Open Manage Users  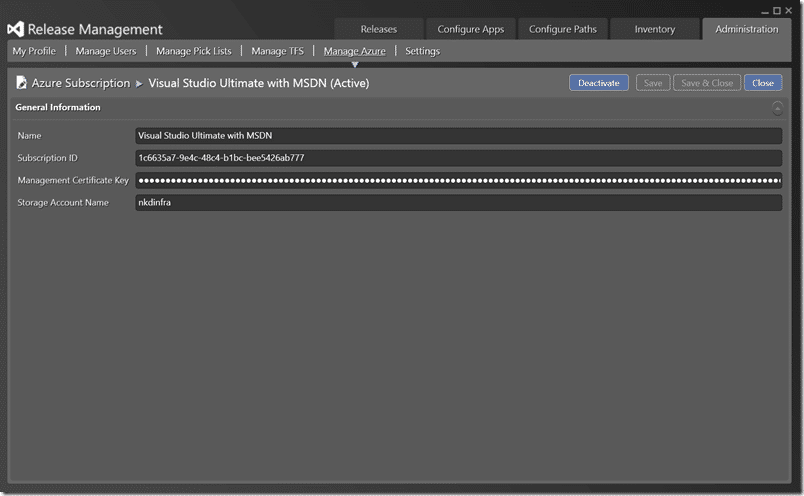[x=106, y=51]
